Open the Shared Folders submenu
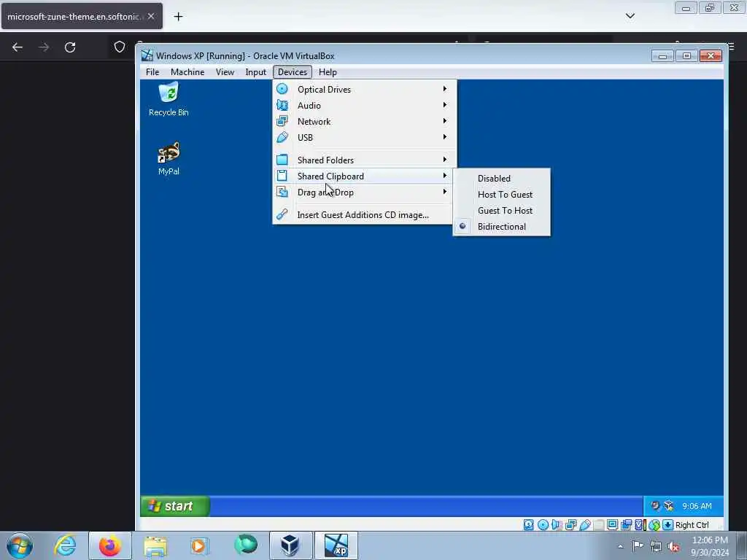The image size is (747, 560). tap(364, 160)
